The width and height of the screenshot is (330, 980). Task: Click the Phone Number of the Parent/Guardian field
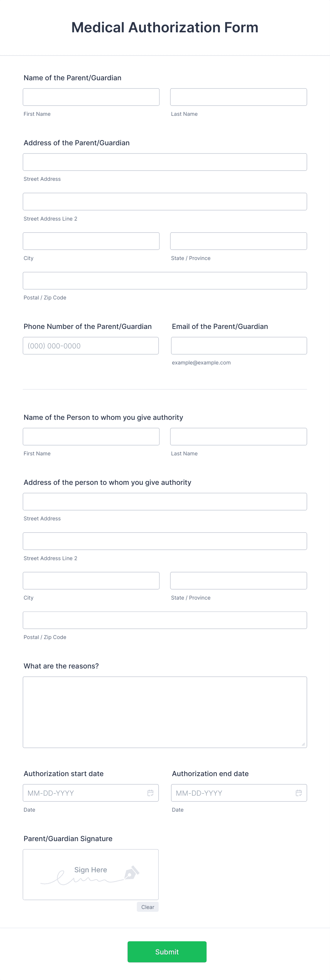point(90,346)
